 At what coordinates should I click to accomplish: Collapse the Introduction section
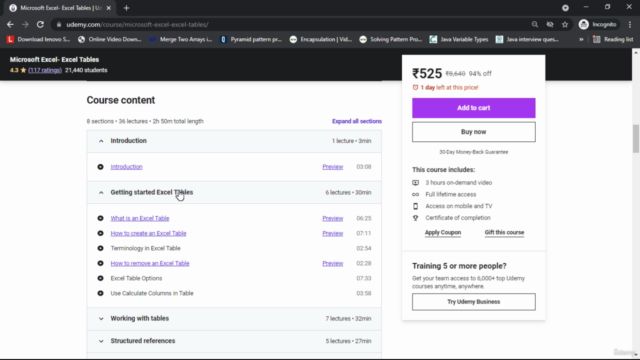(234, 141)
